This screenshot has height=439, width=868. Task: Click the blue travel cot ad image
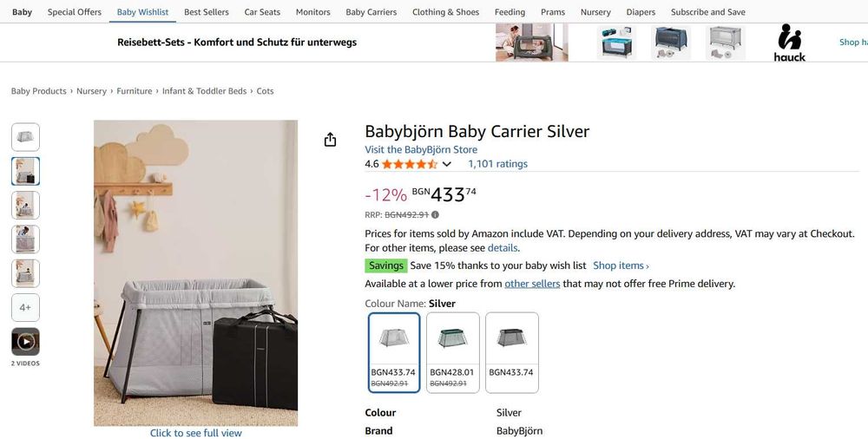pos(616,43)
